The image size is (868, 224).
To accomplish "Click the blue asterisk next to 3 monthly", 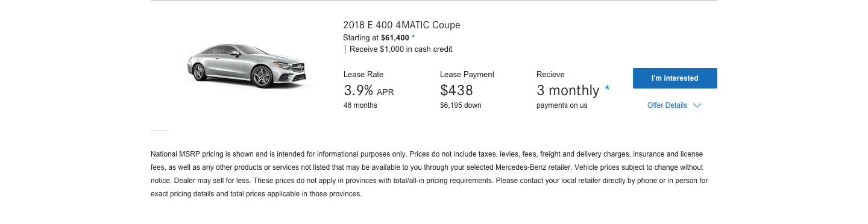I will [x=607, y=90].
